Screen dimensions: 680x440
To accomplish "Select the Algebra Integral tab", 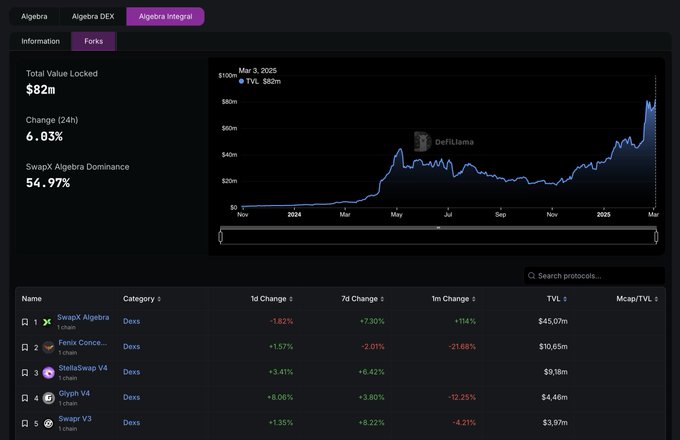I will tap(165, 16).
